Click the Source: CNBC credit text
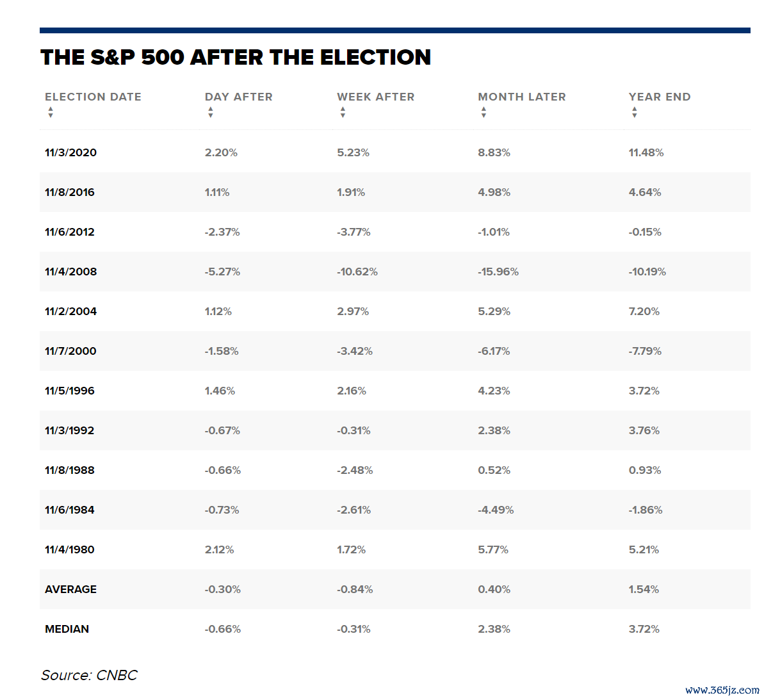This screenshot has width=764, height=700. tap(89, 675)
